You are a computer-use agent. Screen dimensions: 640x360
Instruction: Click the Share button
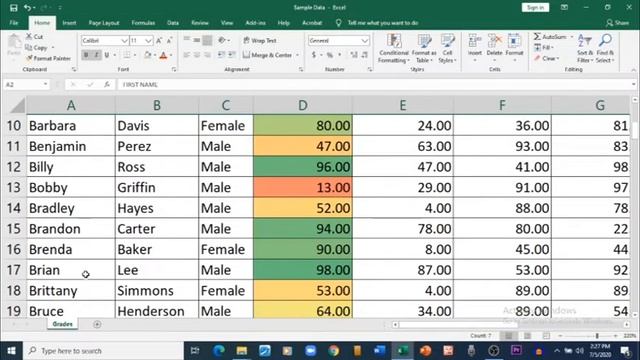(x=618, y=23)
